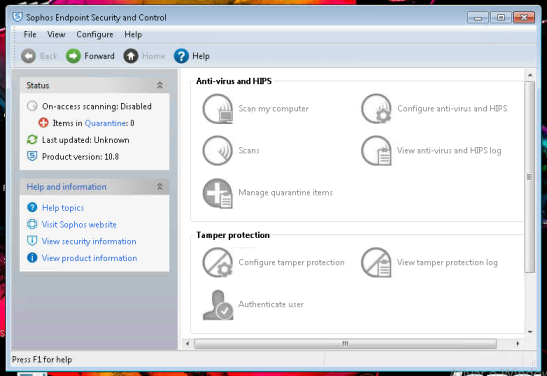Viewport: 547px width, 376px height.
Task: Open View security information link
Action: (89, 241)
